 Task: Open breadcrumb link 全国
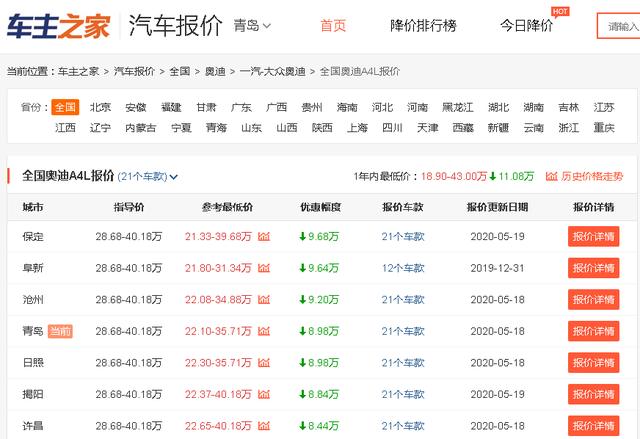[180, 71]
